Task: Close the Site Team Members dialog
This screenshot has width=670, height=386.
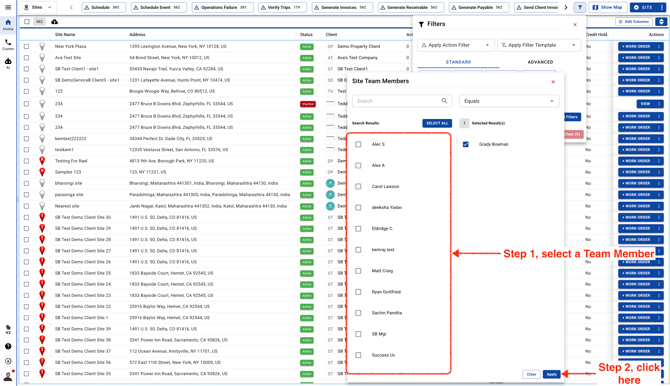Action: pos(553,81)
